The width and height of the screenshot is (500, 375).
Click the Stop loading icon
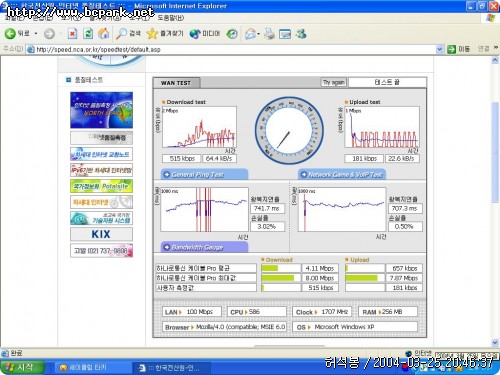[x=72, y=33]
